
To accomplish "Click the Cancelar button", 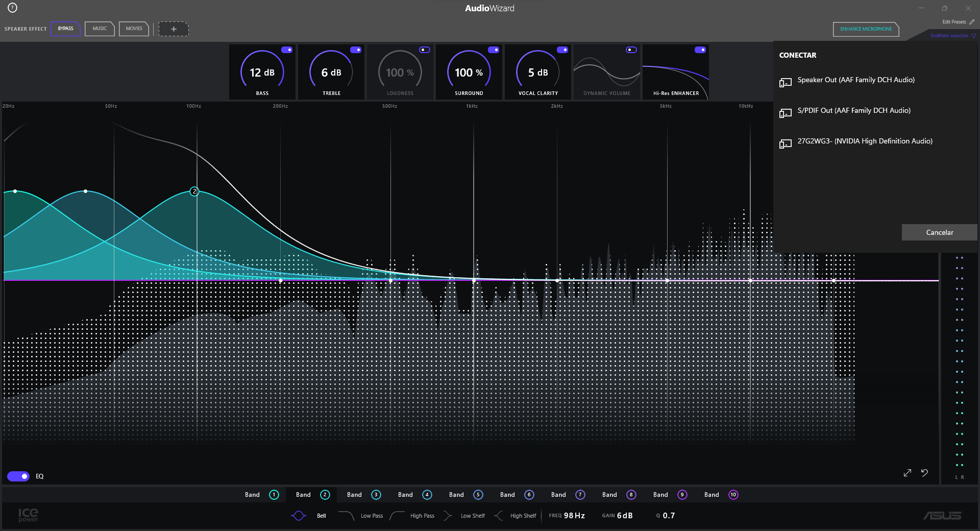I will (940, 232).
